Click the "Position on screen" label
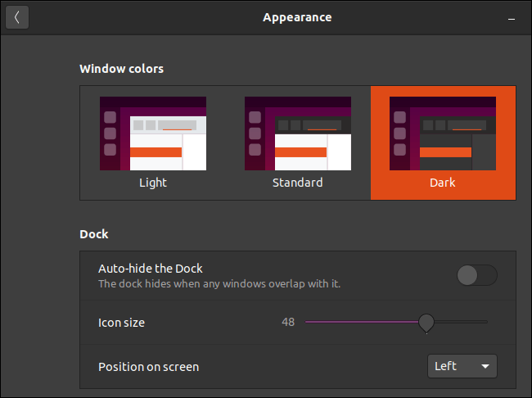This screenshot has width=532, height=398. [x=148, y=366]
